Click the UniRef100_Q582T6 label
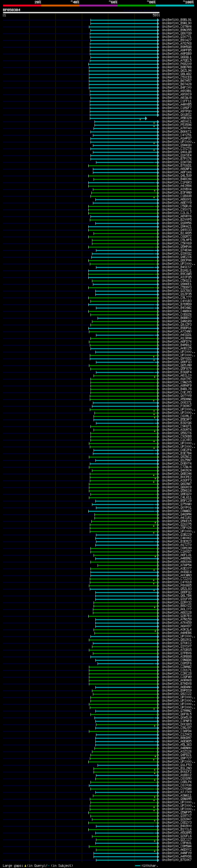This screenshot has height=868, width=197. [176, 433]
